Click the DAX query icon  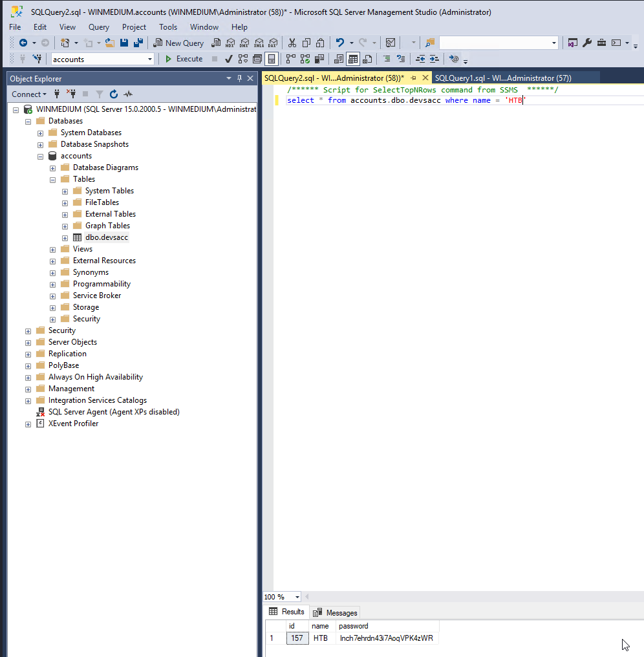(x=274, y=43)
